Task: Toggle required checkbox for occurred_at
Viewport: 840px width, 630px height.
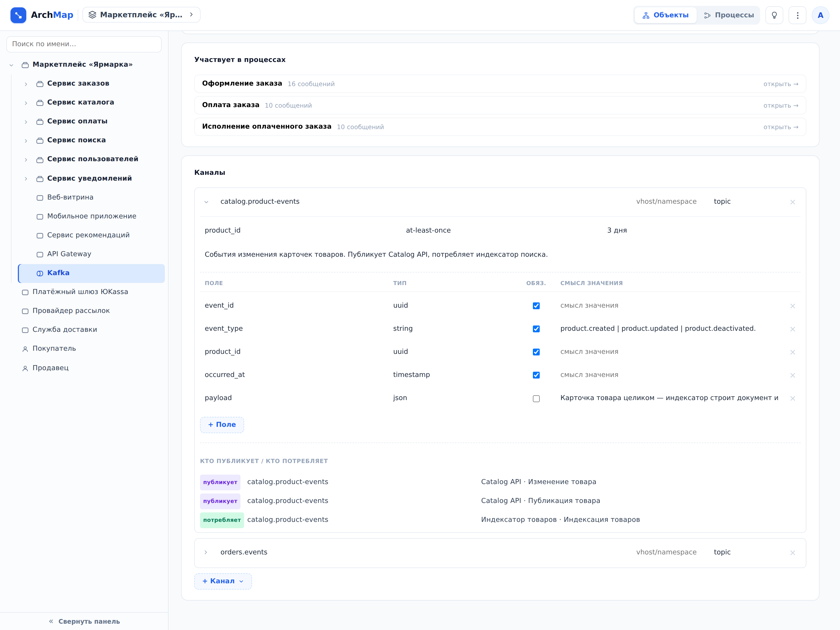Action: pos(536,375)
